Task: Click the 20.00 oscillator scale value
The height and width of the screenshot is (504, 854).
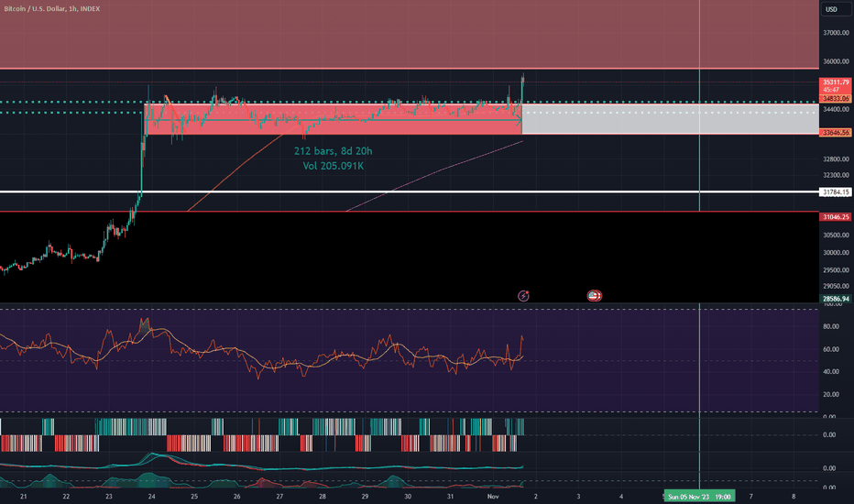Action: (830, 394)
